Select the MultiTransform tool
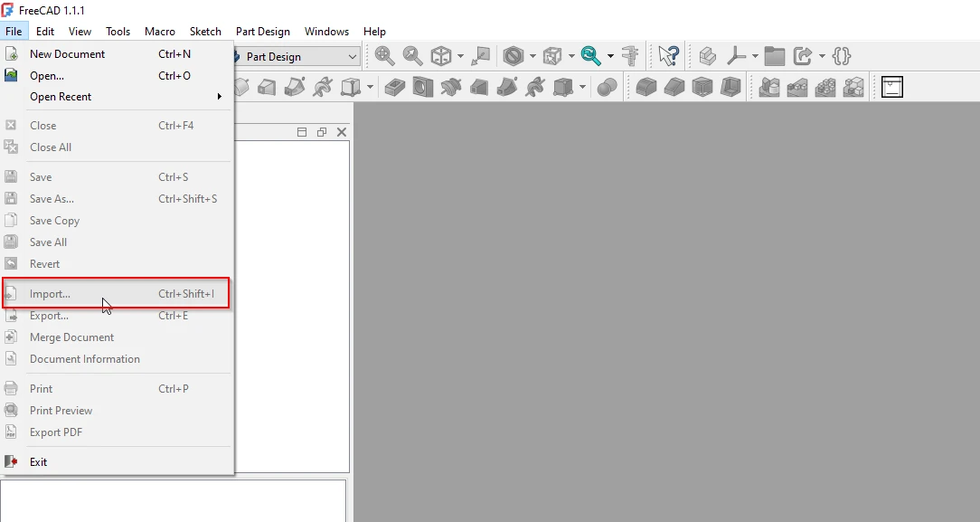Screen dimensions: 980x522 (x=853, y=87)
